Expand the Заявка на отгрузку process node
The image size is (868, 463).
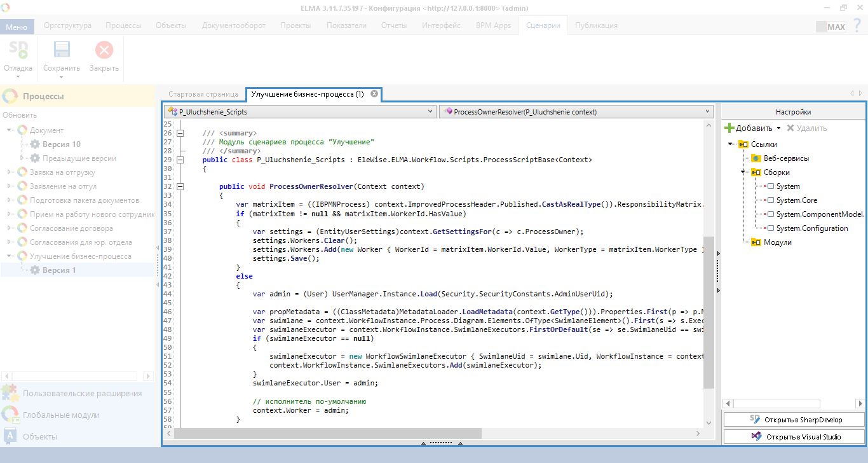point(10,172)
